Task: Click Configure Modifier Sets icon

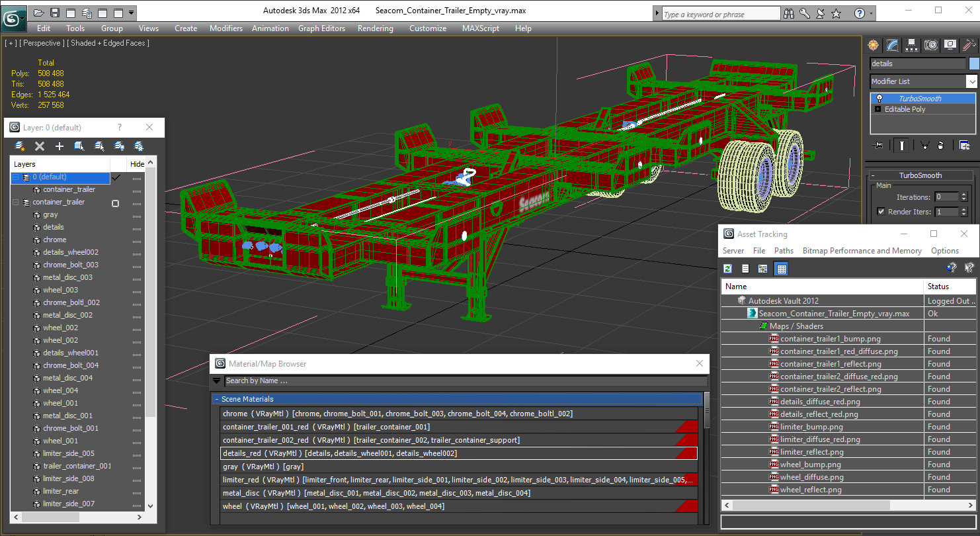Action: (964, 145)
